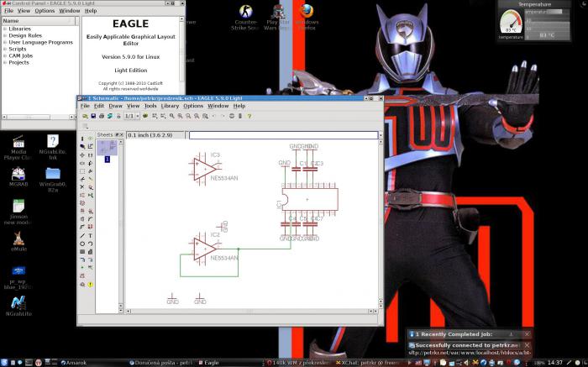Click the 14:37 clock in system tray
Viewport: 588px width, 367px height.
click(x=554, y=363)
